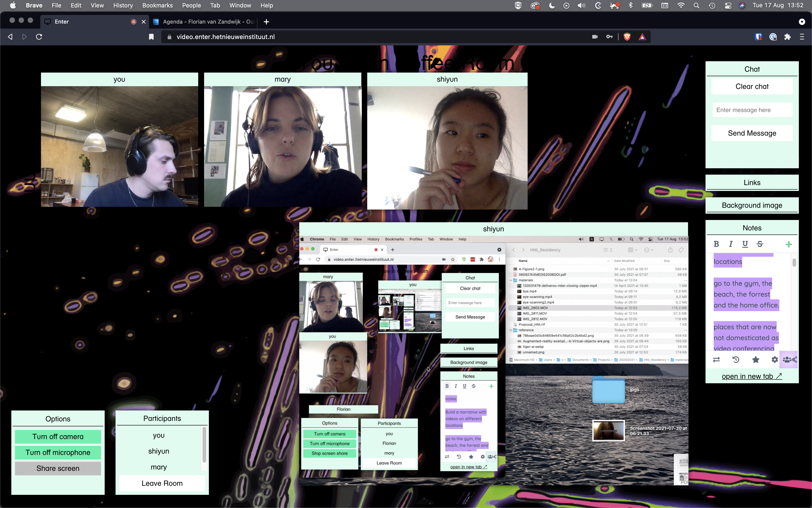Insert element with the green plus in Notes toolbar

789,244
